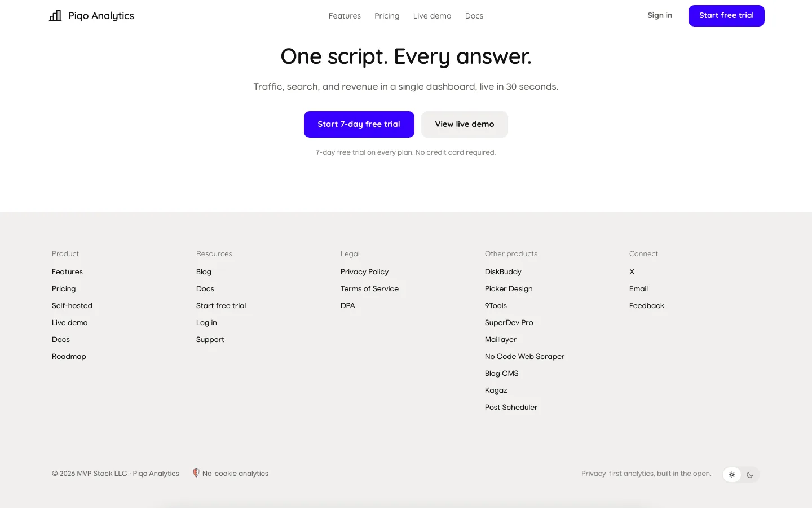Visit the No Code Web Scraper link
812x508 pixels.
tap(524, 356)
